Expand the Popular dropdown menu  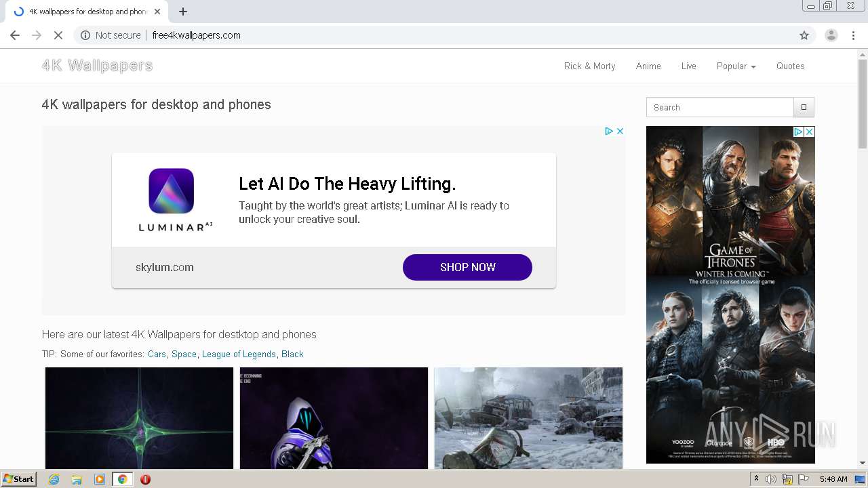(x=736, y=66)
